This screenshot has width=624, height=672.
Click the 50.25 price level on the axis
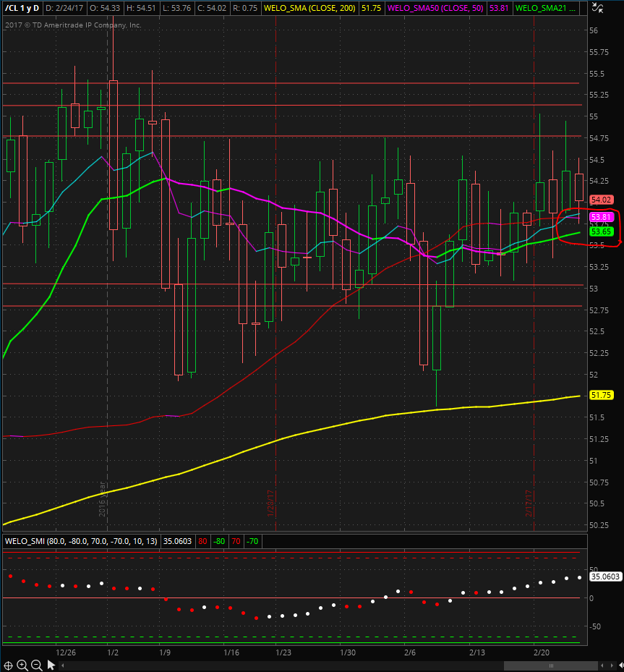click(599, 525)
